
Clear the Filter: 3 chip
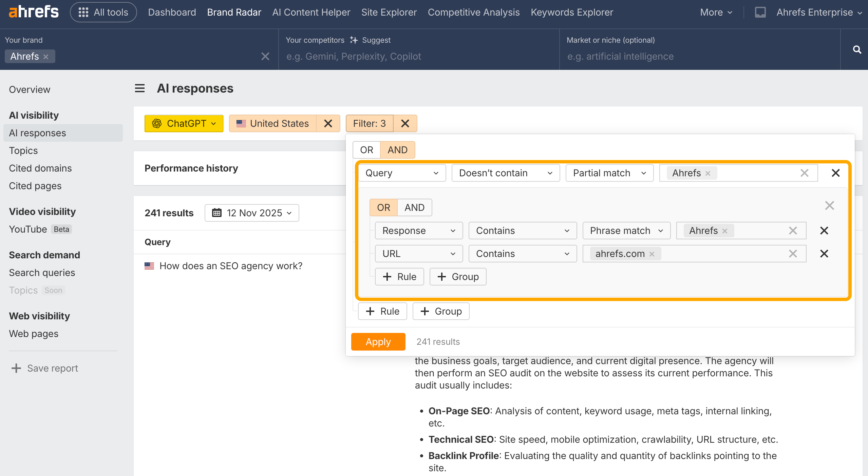pyautogui.click(x=405, y=123)
